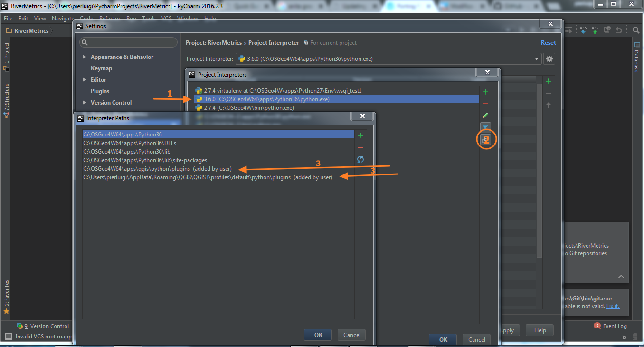644x347 pixels.
Task: Toggle the virtualenv filter funnel icon
Action: tap(485, 127)
